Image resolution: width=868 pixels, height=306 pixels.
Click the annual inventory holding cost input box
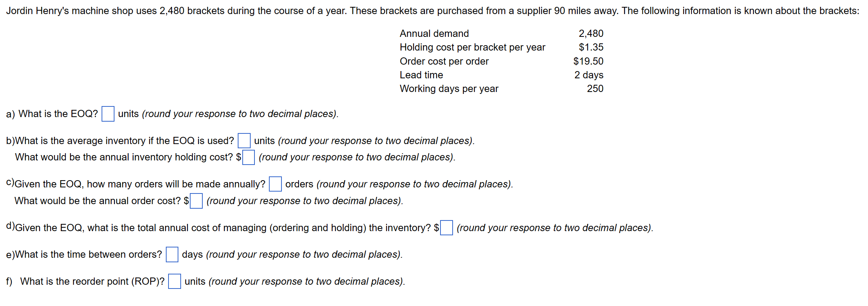point(249,157)
